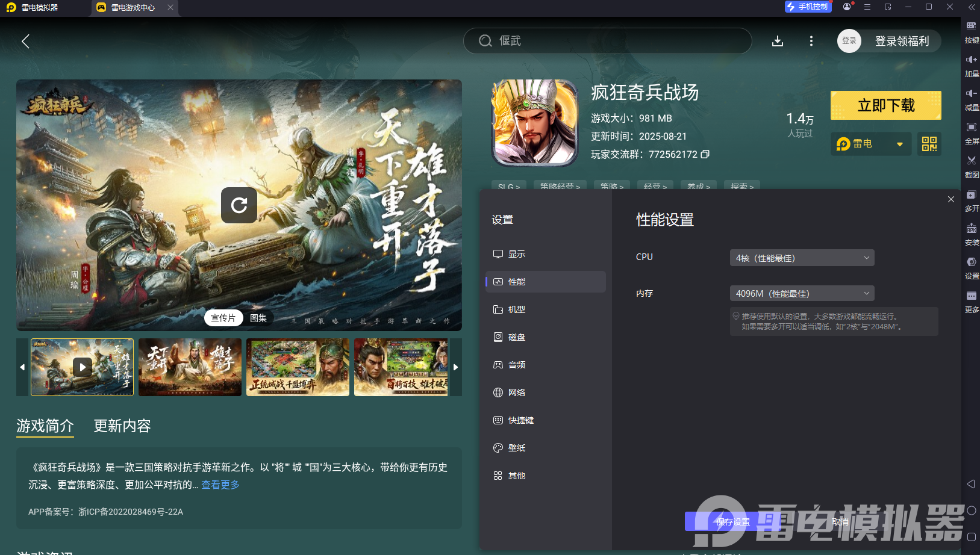Select the 显示 settings category
Viewport: 980px width, 555px height.
[517, 253]
